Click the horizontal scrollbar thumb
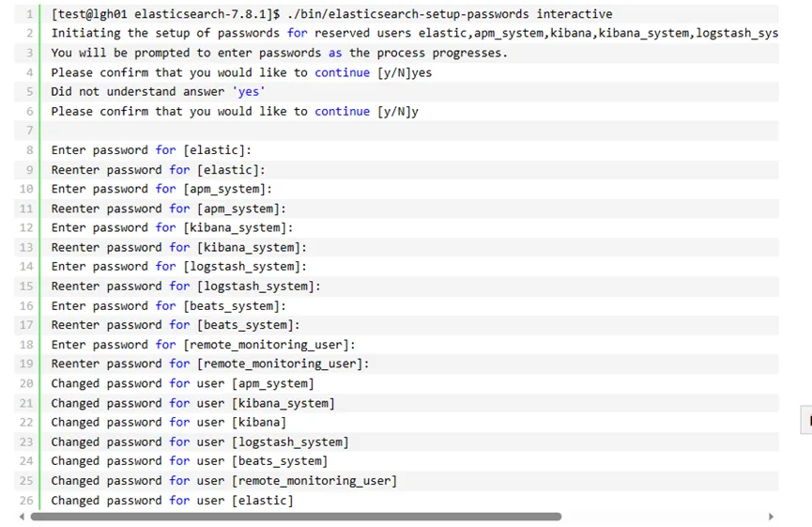 (x=296, y=517)
